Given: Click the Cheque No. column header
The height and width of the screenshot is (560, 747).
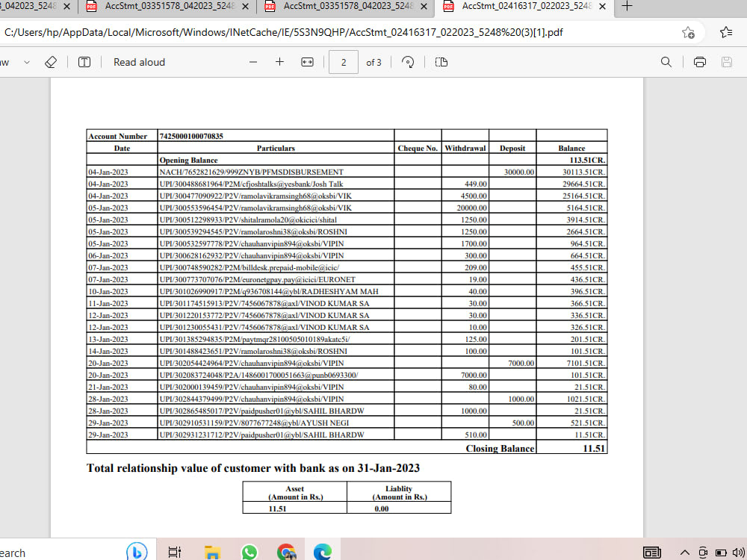Looking at the screenshot, I should 418,148.
